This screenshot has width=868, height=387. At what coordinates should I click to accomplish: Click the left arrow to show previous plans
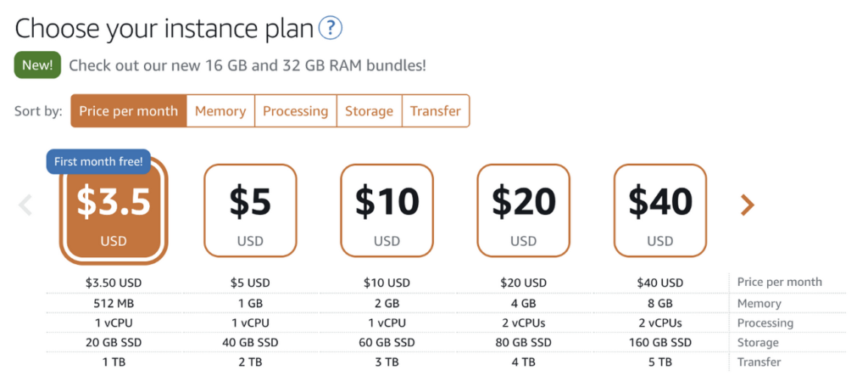(25, 205)
